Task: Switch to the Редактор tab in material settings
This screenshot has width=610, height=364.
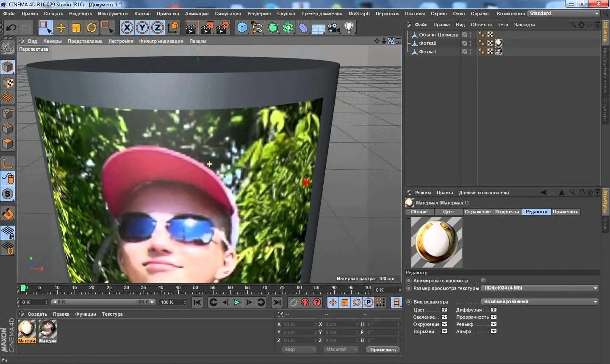Action: tap(536, 212)
